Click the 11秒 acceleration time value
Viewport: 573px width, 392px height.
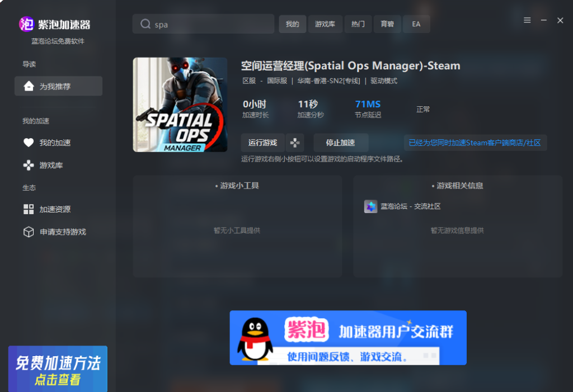pyautogui.click(x=308, y=104)
